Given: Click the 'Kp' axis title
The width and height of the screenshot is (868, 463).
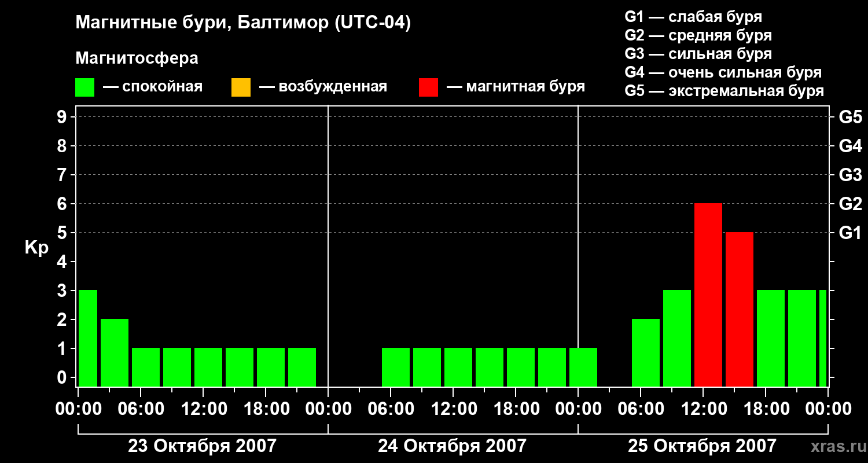Looking at the screenshot, I should [37, 247].
